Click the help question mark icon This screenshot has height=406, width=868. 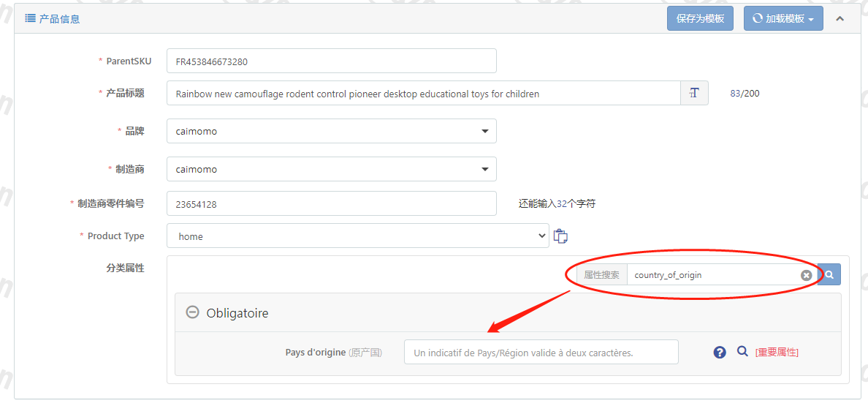pos(720,353)
